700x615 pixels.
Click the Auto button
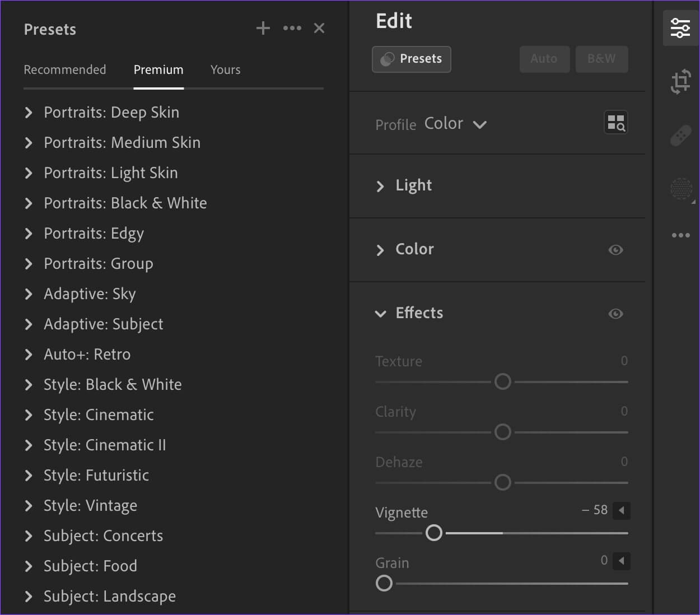(x=544, y=59)
